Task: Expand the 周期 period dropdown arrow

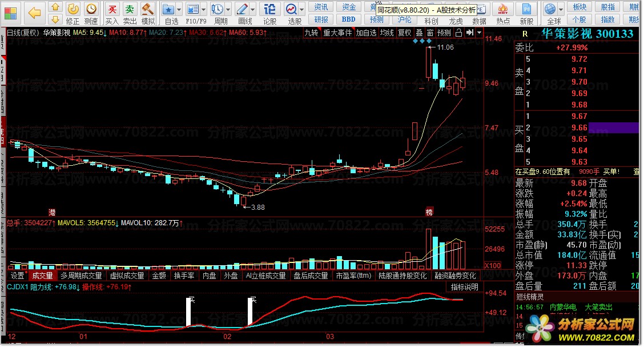Action: point(228,9)
